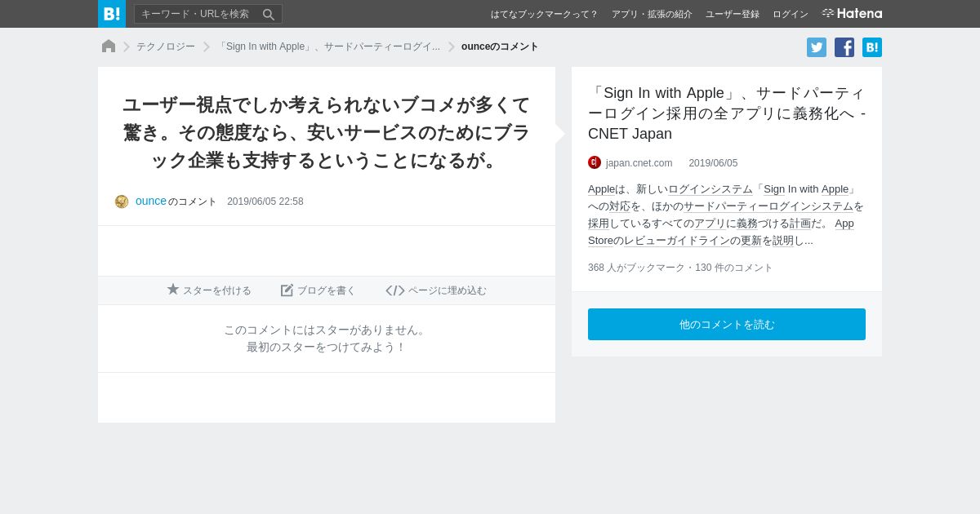Add a star with スターを付ける
Image resolution: width=980 pixels, height=514 pixels.
click(x=209, y=290)
